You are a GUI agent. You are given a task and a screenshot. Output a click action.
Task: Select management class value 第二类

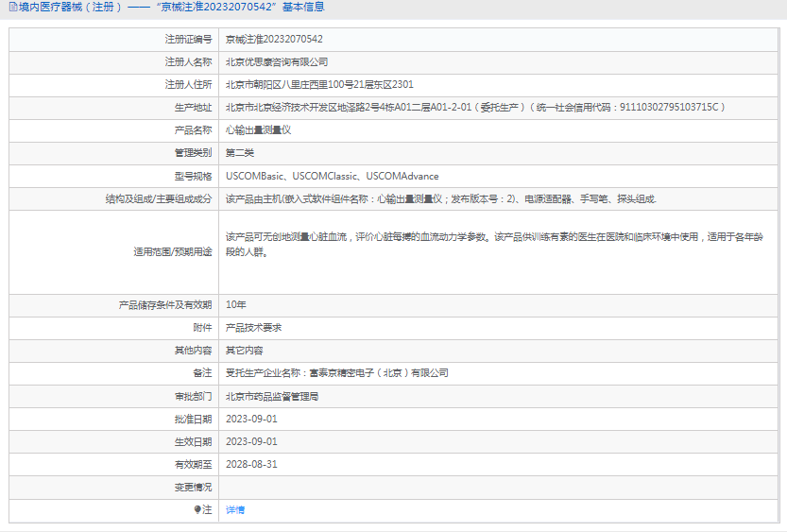[239, 152]
